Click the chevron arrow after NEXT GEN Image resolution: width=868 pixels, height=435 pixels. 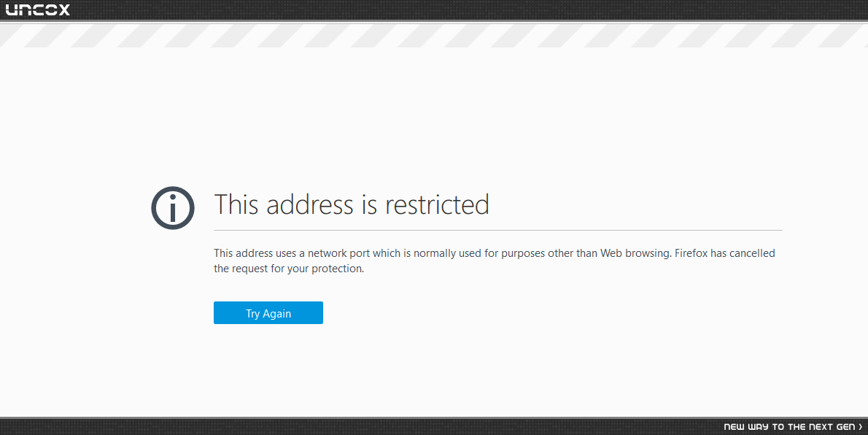(860, 427)
